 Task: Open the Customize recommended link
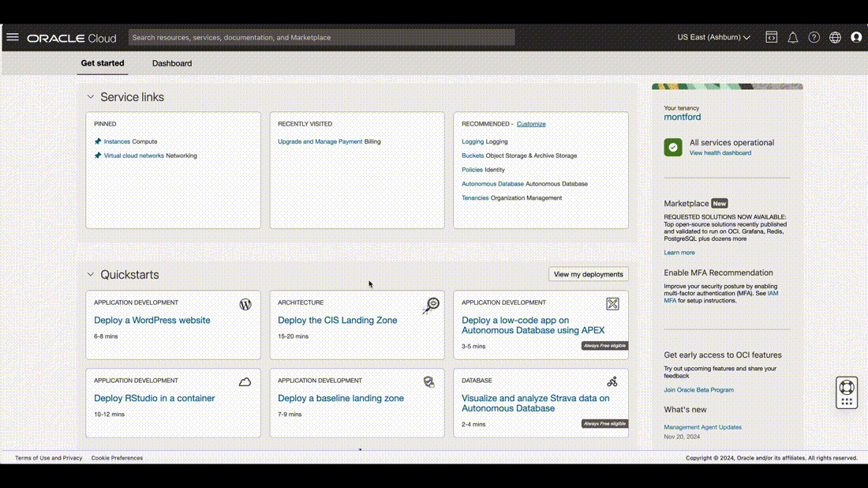coord(531,124)
